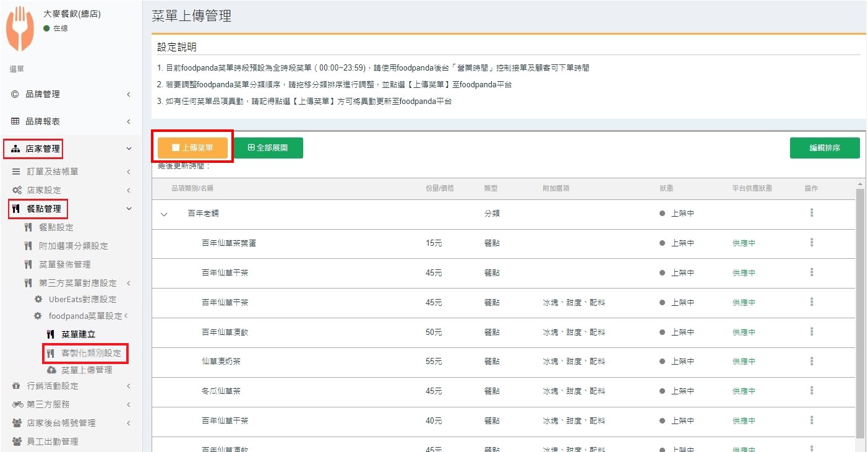Click the utensils icon beside 餐點設定
Image resolution: width=868 pixels, height=452 pixels.
tap(28, 227)
